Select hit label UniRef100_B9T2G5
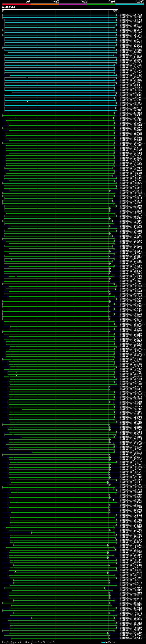Viewport: 146px width, 644px height. click(x=131, y=27)
